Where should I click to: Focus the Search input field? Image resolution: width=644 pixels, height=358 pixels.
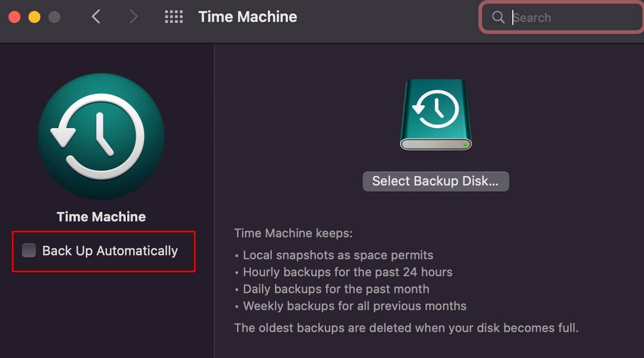coord(561,17)
